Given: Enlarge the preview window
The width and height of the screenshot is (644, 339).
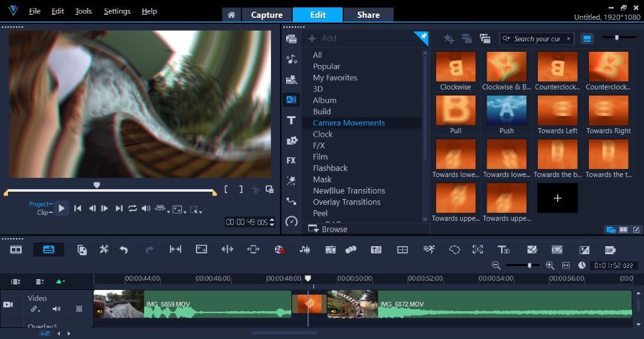Looking at the screenshot, I should coord(270,189).
